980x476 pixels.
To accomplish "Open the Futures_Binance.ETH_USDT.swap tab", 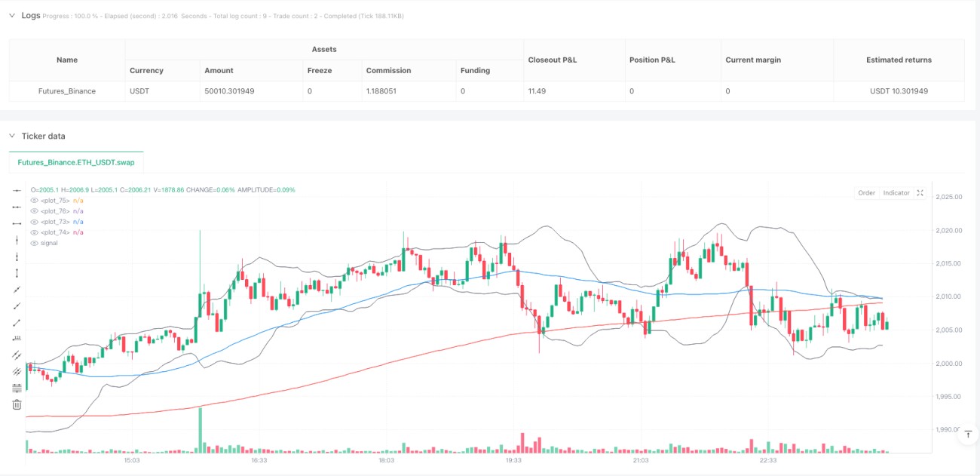I will tap(76, 162).
